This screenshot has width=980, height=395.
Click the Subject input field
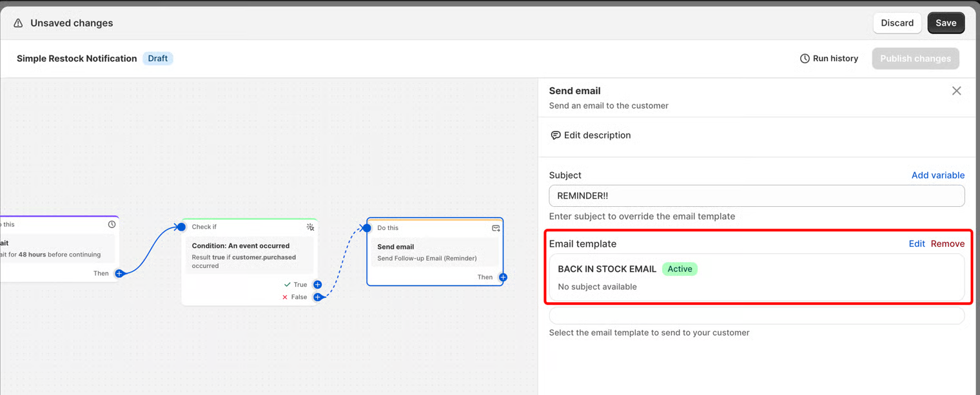pyautogui.click(x=756, y=196)
